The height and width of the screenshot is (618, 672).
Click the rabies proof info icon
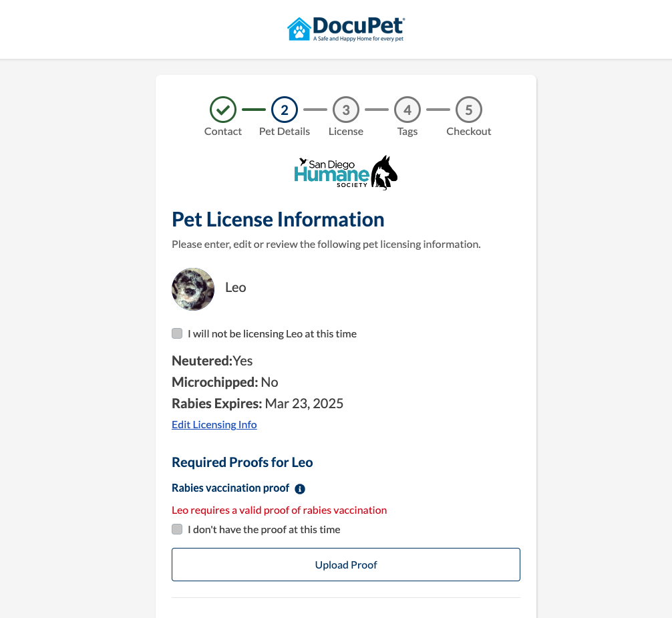click(x=300, y=489)
